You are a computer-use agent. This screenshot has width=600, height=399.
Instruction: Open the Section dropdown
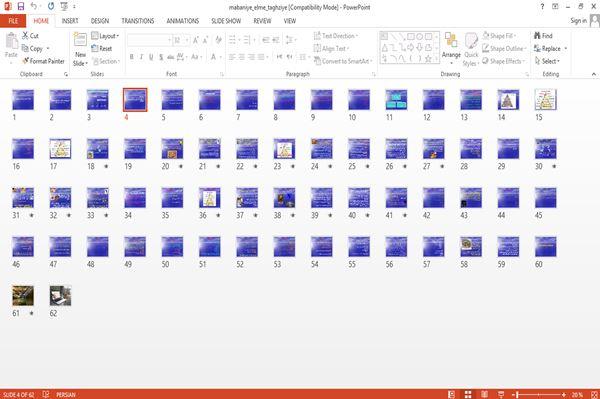[106, 61]
